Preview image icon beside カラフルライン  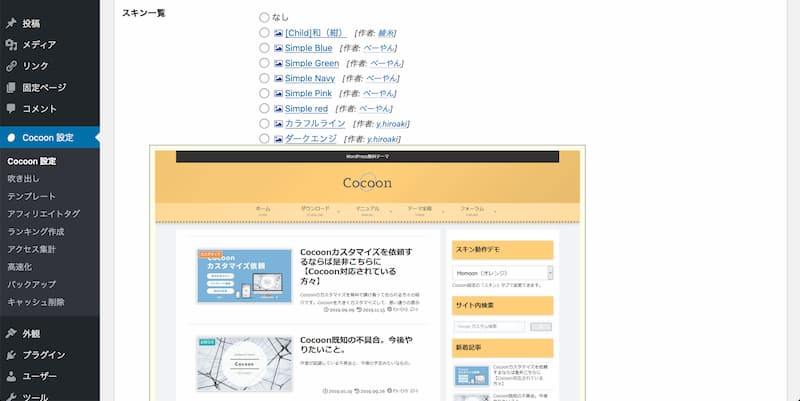click(278, 123)
